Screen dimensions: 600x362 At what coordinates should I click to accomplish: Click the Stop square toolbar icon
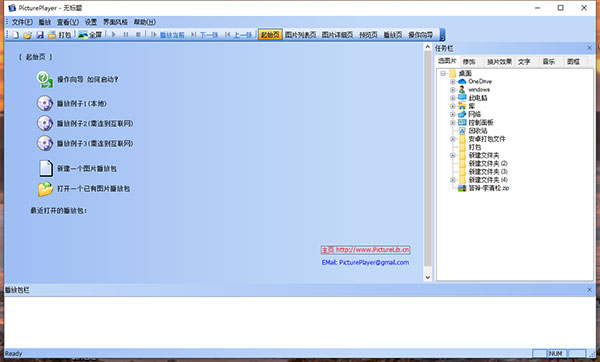[x=138, y=35]
